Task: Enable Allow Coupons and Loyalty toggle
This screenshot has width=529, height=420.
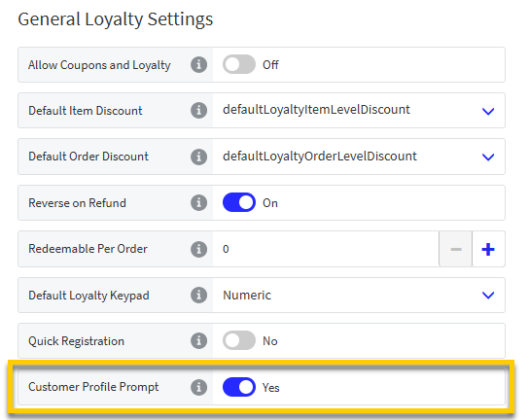Action: pyautogui.click(x=239, y=64)
